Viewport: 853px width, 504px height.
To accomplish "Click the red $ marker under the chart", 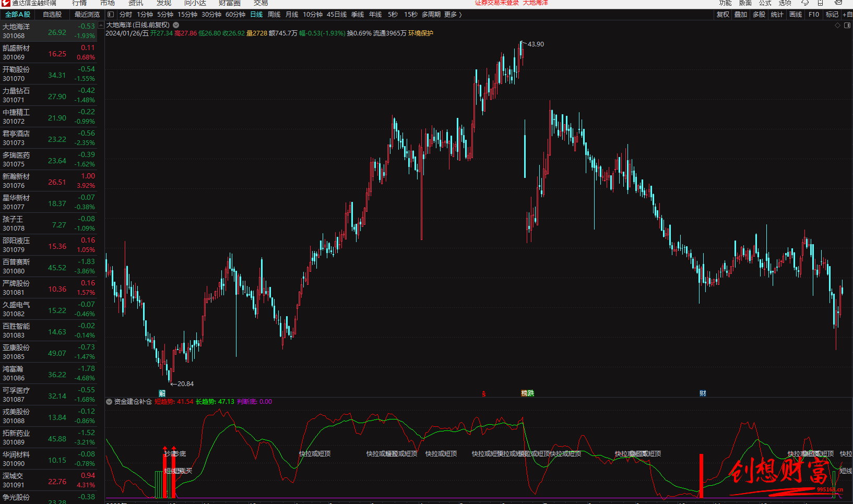I will pos(484,394).
